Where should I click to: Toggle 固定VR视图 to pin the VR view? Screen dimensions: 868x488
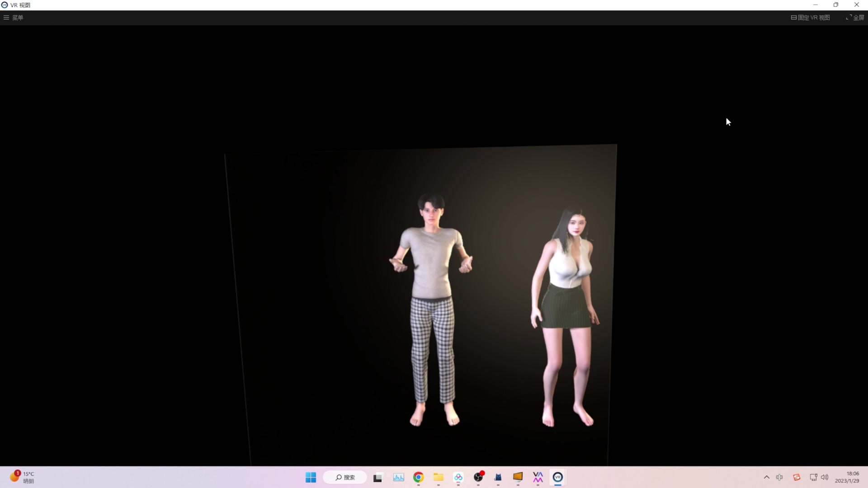pyautogui.click(x=810, y=18)
